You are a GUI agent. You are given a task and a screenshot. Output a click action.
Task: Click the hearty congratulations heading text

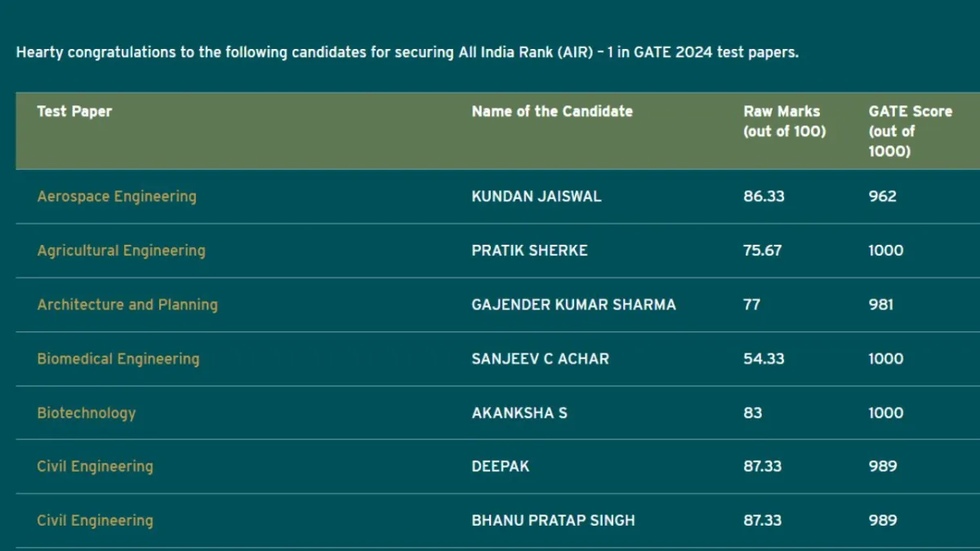(407, 53)
